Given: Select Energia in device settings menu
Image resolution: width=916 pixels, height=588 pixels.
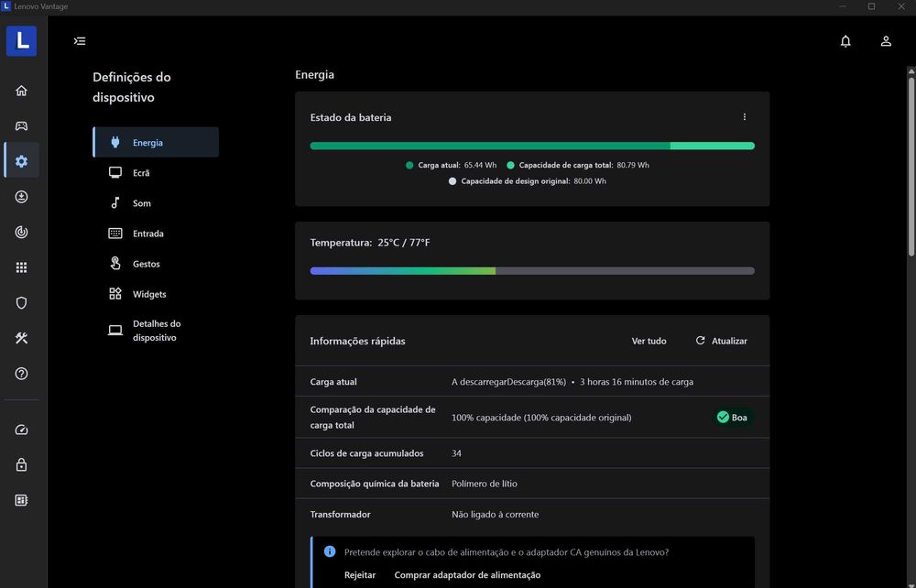Looking at the screenshot, I should click(156, 143).
